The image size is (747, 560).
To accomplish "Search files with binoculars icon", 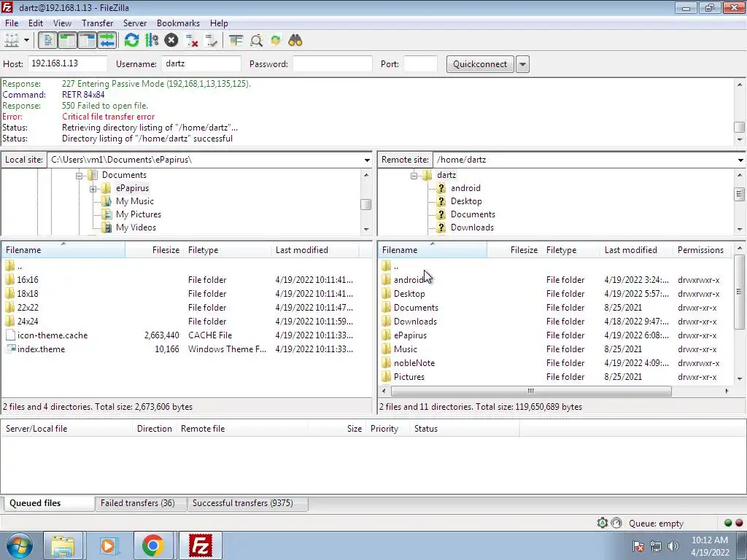I will click(295, 41).
